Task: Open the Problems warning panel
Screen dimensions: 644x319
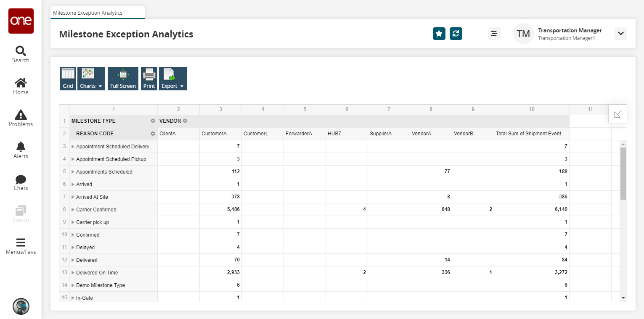Action: (21, 118)
